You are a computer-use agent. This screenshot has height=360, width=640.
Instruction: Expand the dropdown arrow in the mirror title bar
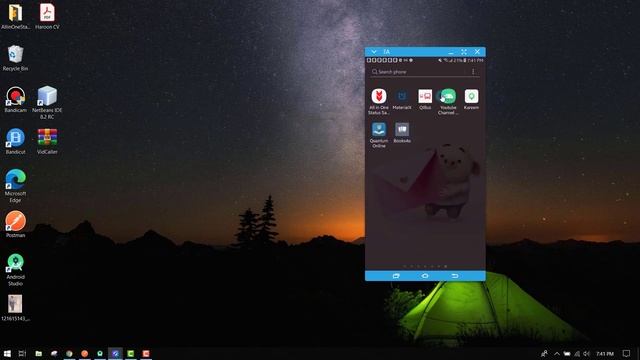click(373, 52)
